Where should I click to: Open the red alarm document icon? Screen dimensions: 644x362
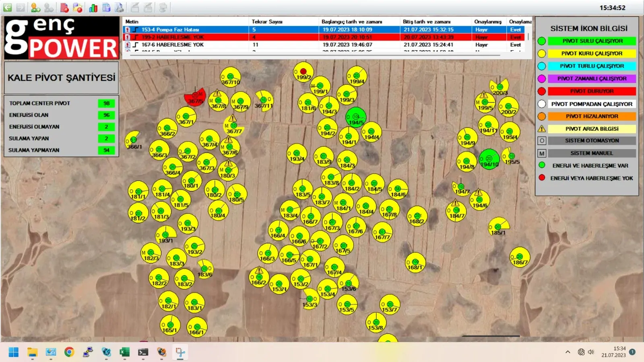tap(64, 8)
